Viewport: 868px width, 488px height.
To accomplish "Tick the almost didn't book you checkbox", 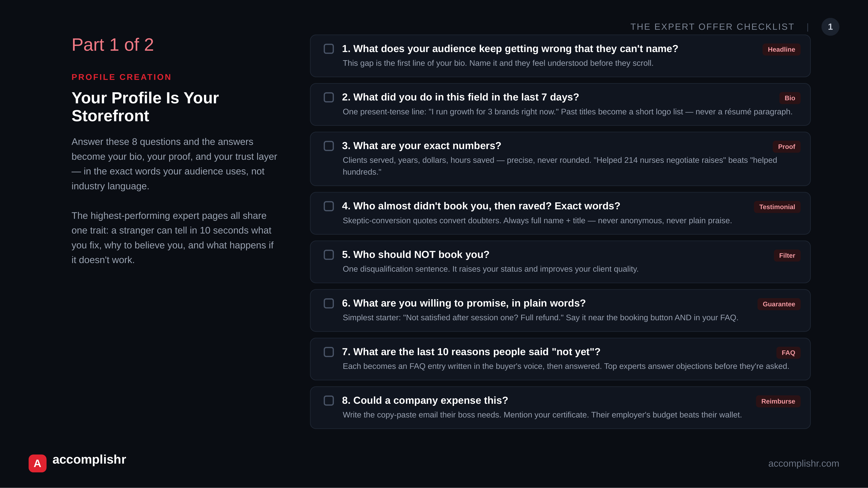I will coord(329,206).
